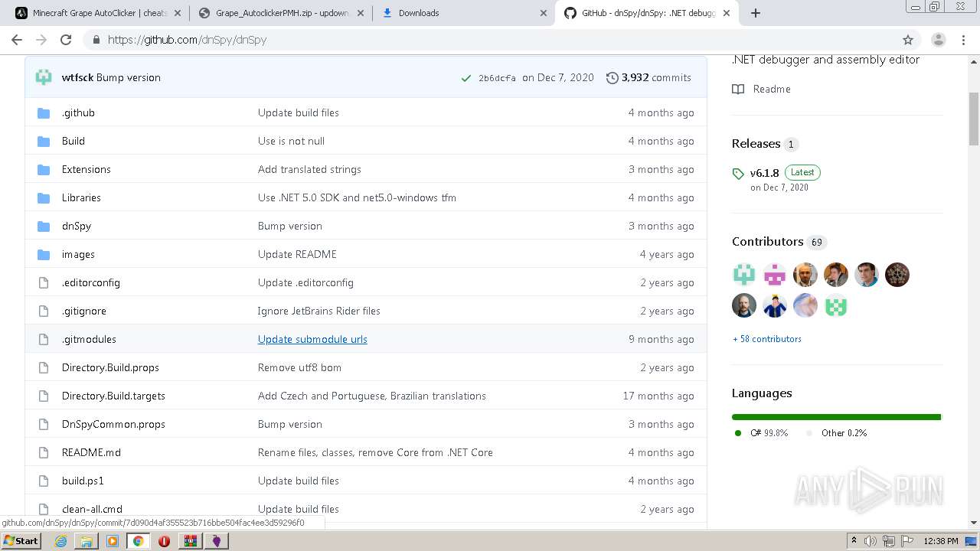Viewport: 980px width, 551px height.
Task: Click the wtfsck avatar icon in commit header
Action: click(44, 77)
